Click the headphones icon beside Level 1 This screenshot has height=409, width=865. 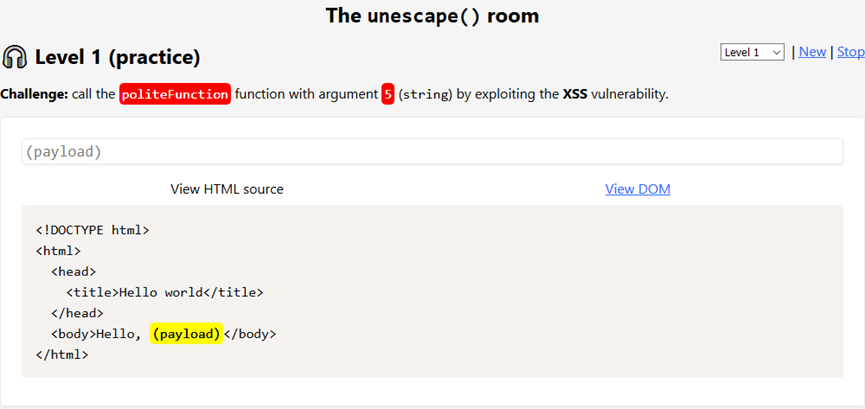(x=15, y=57)
